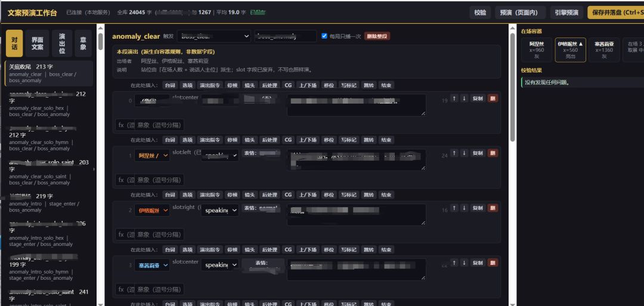Insert 镜头 in the bar above line 0
Viewport: 644px width, 306px height.
[x=249, y=85]
